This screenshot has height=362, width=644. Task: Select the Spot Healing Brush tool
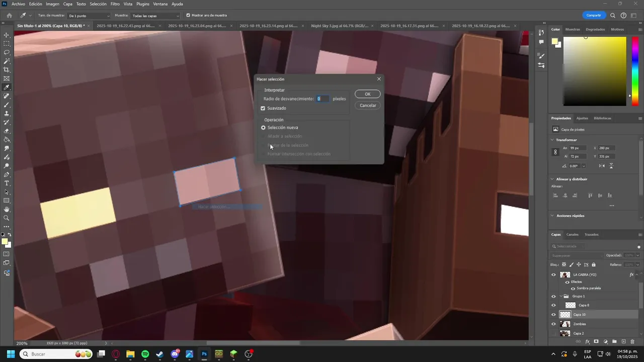7,96
